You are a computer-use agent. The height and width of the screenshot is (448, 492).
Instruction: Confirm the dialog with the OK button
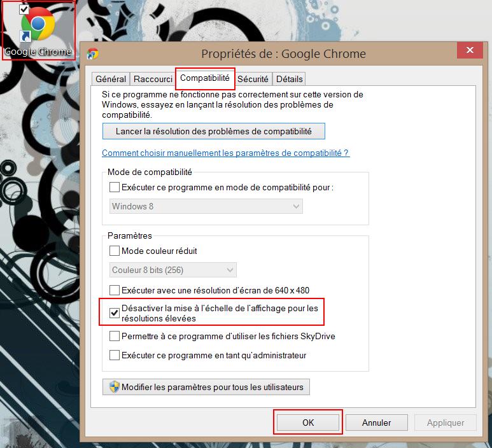pyautogui.click(x=308, y=423)
